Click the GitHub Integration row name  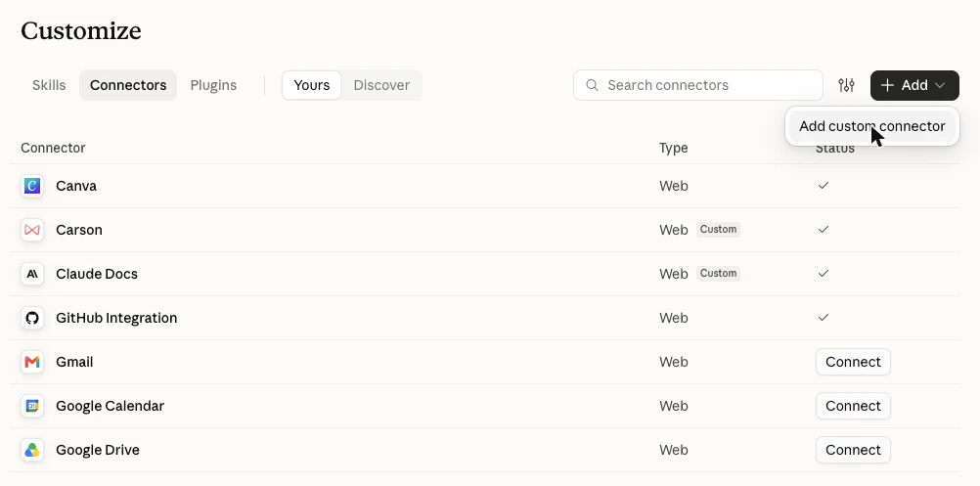point(116,318)
